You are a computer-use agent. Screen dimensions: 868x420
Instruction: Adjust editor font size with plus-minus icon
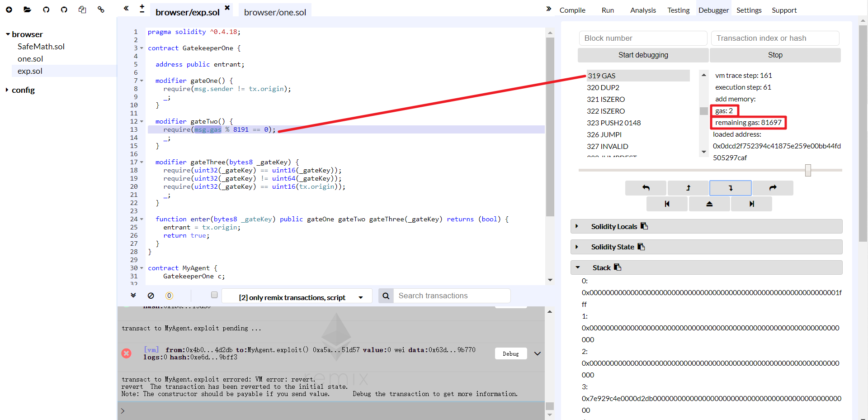tap(142, 9)
